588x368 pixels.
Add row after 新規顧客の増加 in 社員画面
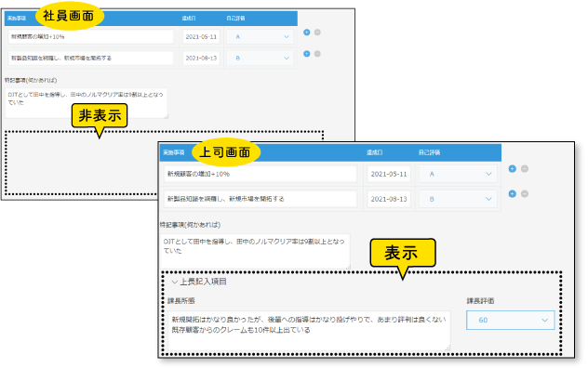(x=307, y=33)
